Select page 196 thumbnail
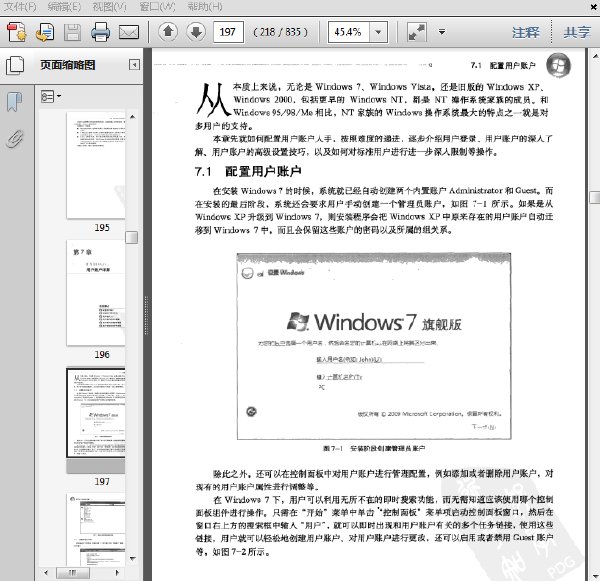The image size is (600, 581). tap(96, 293)
